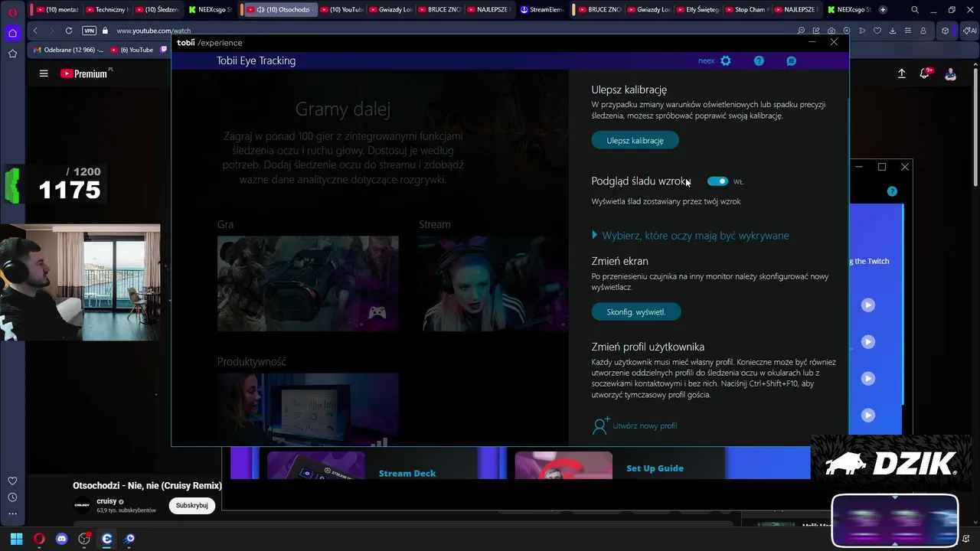Click the YouTube upload arrow icon
980x551 pixels.
coord(901,73)
